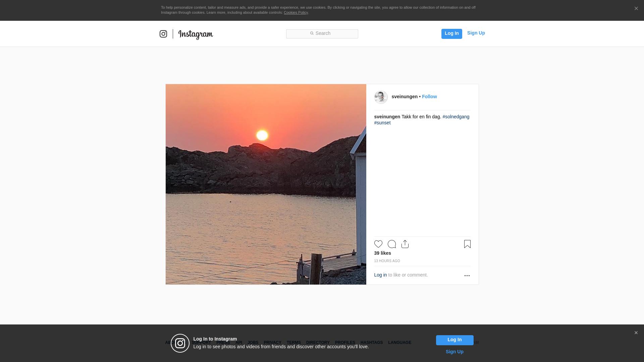Image resolution: width=644 pixels, height=362 pixels.
Task: Click the Instagram wordmark logo
Action: click(x=196, y=34)
